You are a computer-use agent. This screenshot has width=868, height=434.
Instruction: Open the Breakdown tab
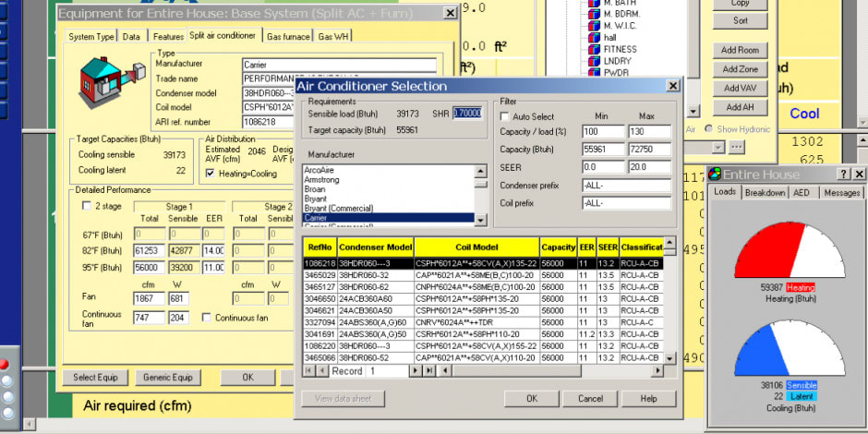click(x=765, y=193)
